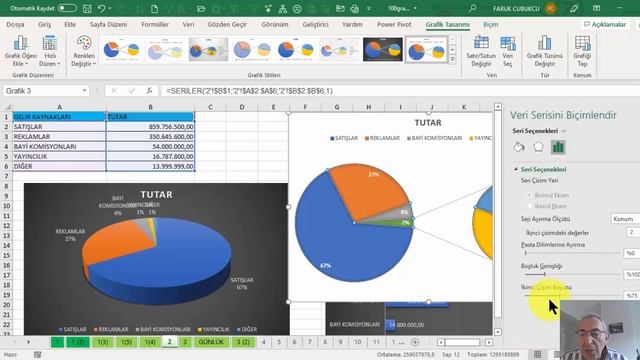Open the Seri Seçenekleri pane dropdown chevron
This screenshot has height=360, width=640.
click(x=564, y=131)
